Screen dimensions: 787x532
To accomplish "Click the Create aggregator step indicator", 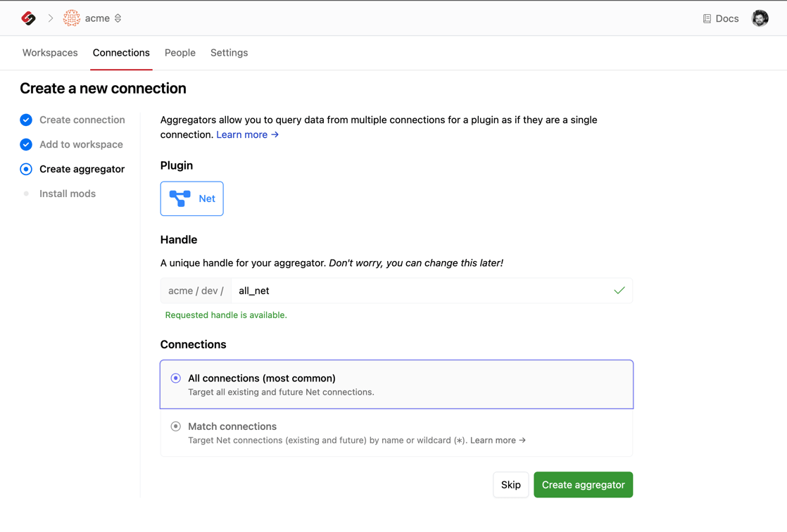I will click(26, 169).
